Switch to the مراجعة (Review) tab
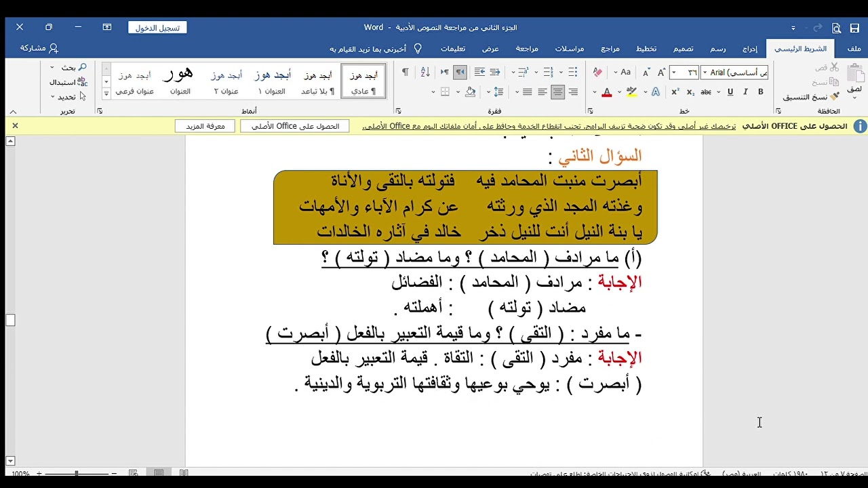 point(527,49)
